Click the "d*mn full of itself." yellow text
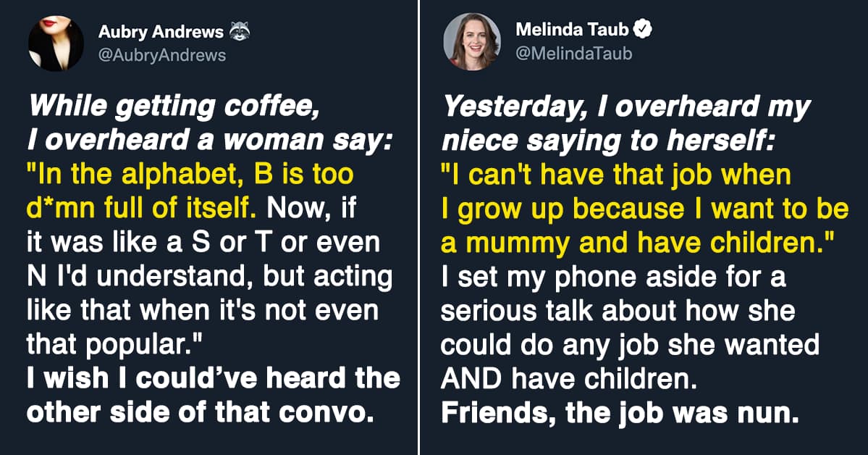 [142, 209]
